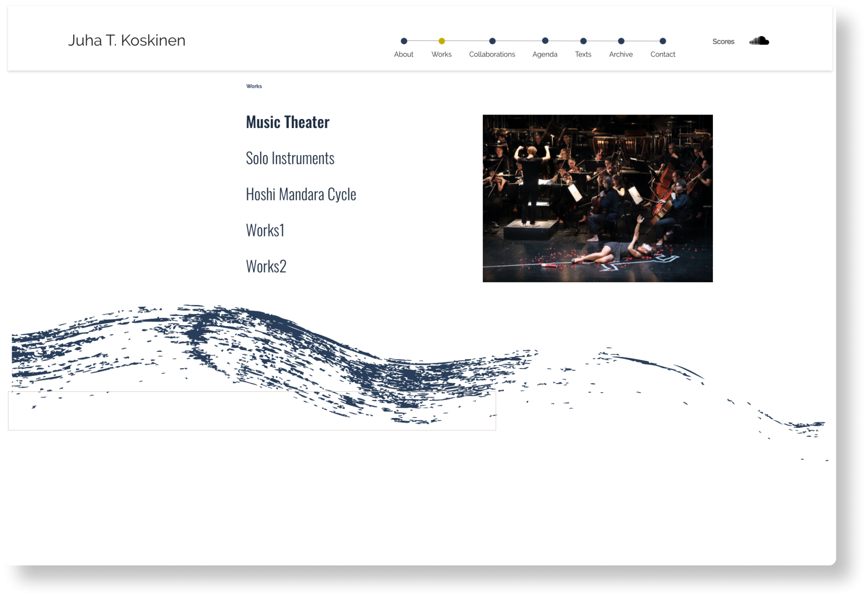Viewport: 868px width, 598px height.
Task: Click the yellow Works navigation dot
Action: pos(442,41)
